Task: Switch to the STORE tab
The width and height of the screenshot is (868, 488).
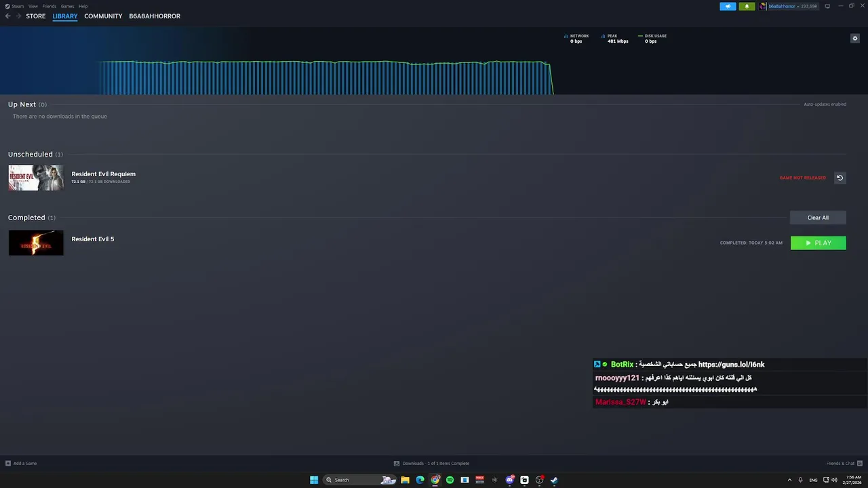Action: pos(36,16)
